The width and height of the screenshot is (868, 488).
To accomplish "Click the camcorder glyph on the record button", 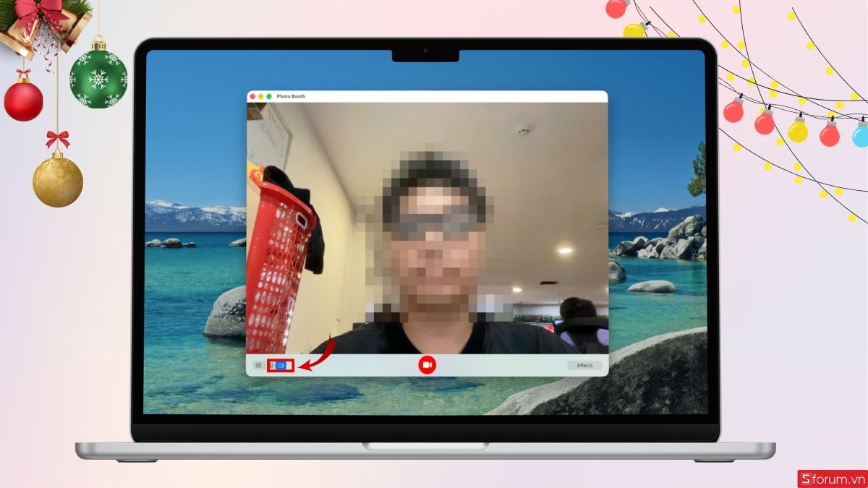I will click(427, 365).
